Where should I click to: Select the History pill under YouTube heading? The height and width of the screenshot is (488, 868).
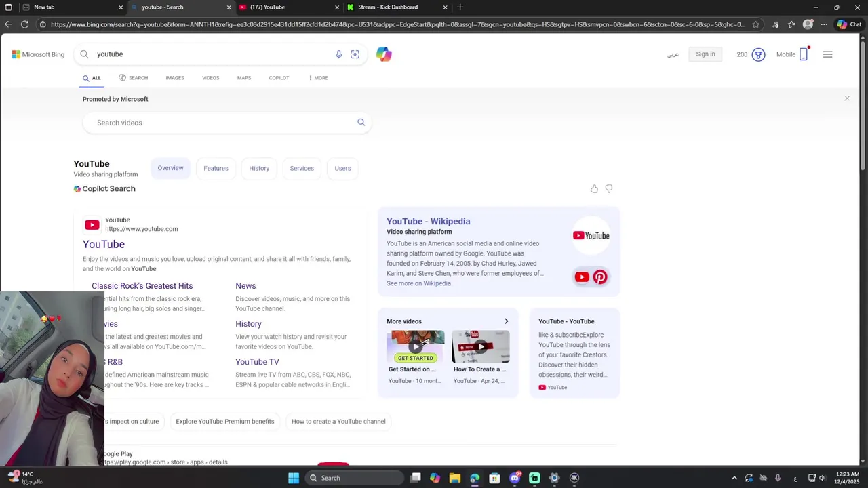[259, 168]
